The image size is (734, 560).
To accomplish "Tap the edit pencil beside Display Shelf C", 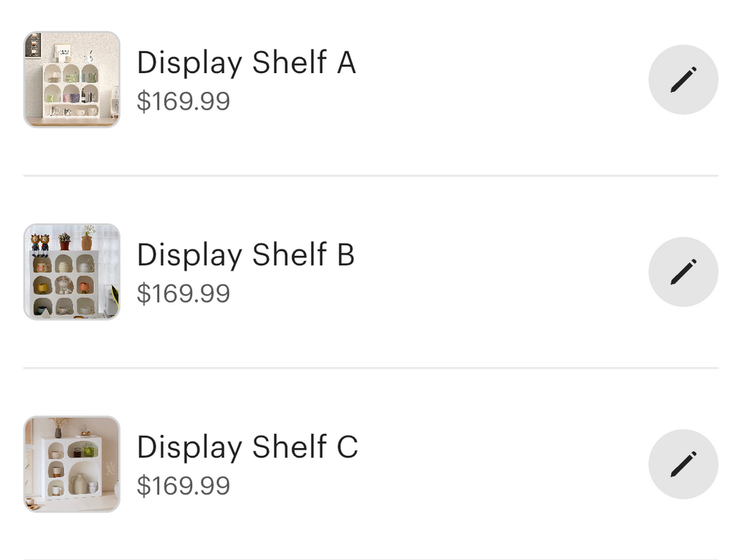I will [683, 464].
